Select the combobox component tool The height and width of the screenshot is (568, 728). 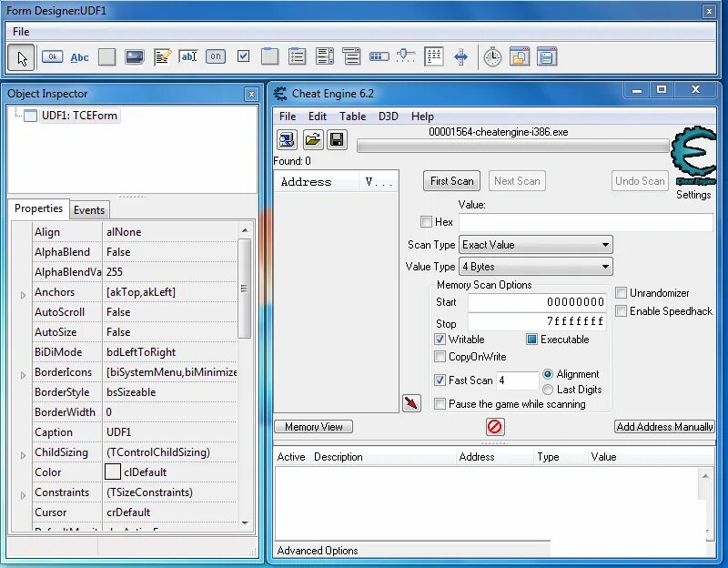351,56
